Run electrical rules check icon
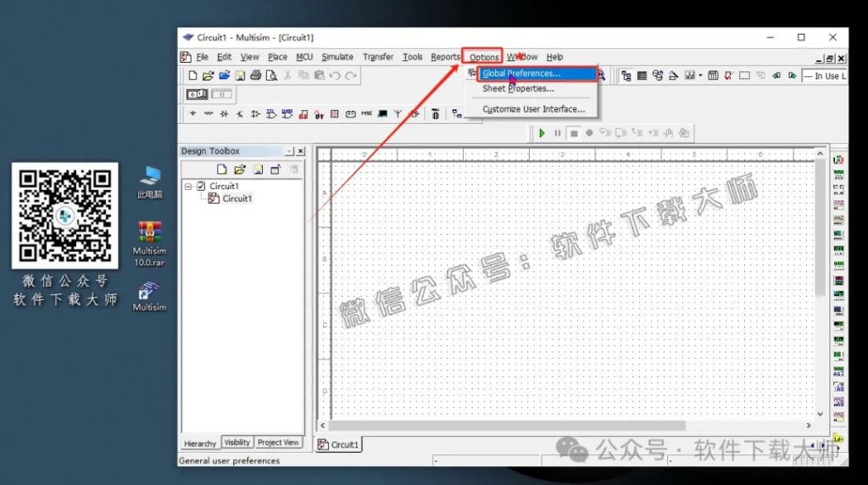The image size is (868, 485). [x=728, y=75]
